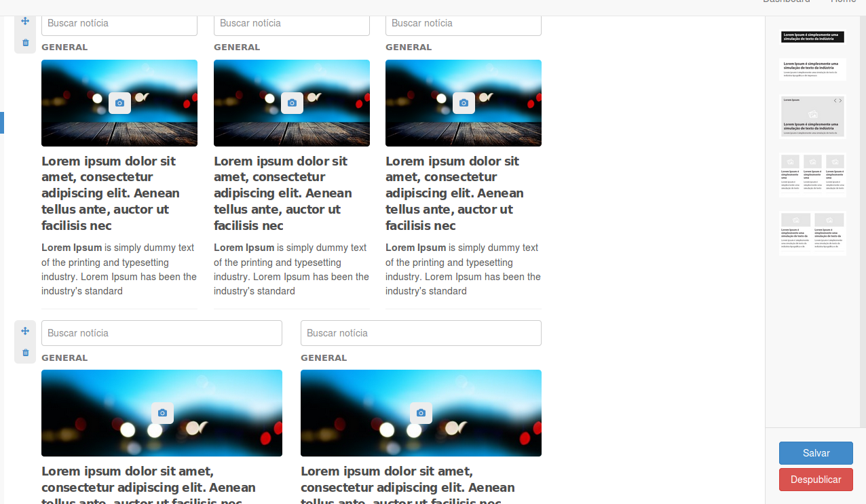Image resolution: width=866 pixels, height=504 pixels.
Task: Select the two-column layout thumbnail in sidebar
Action: pyautogui.click(x=812, y=232)
